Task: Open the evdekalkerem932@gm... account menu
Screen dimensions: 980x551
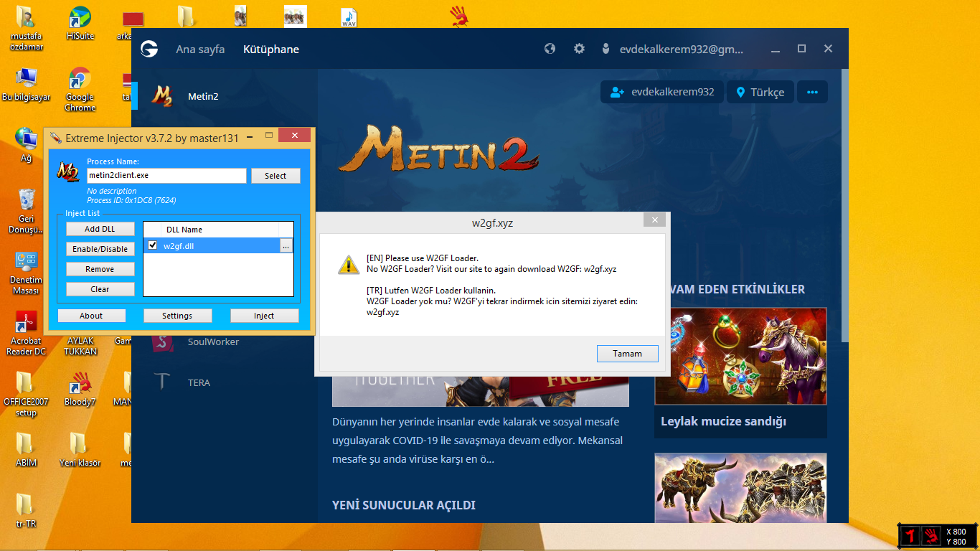Action: pyautogui.click(x=680, y=49)
